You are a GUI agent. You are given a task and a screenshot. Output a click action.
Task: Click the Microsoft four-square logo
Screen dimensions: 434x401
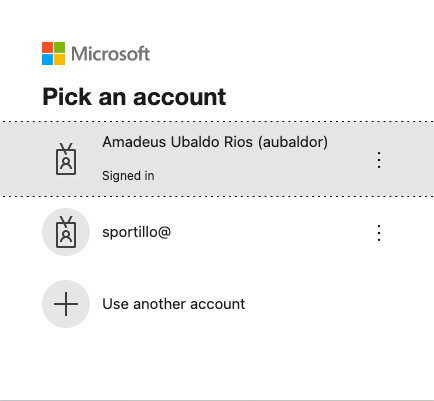pyautogui.click(x=53, y=53)
